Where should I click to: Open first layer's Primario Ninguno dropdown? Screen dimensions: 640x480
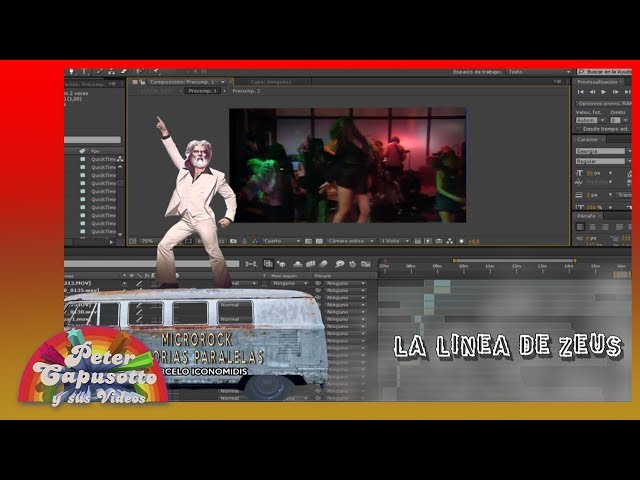(x=345, y=283)
